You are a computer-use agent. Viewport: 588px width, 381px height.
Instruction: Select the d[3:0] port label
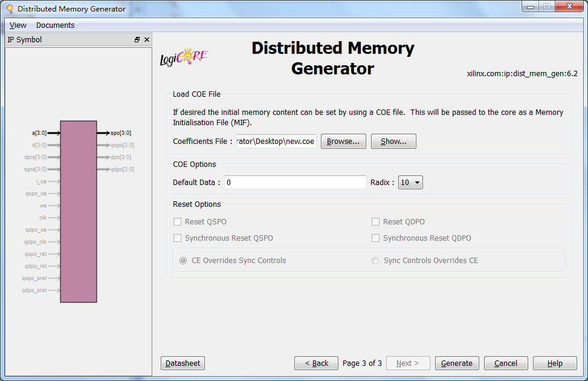39,145
